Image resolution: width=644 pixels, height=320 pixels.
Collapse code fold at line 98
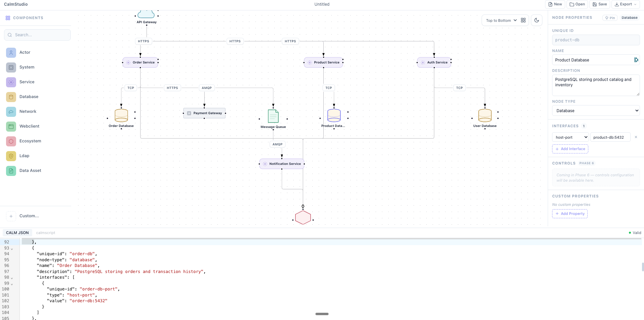click(x=12, y=278)
